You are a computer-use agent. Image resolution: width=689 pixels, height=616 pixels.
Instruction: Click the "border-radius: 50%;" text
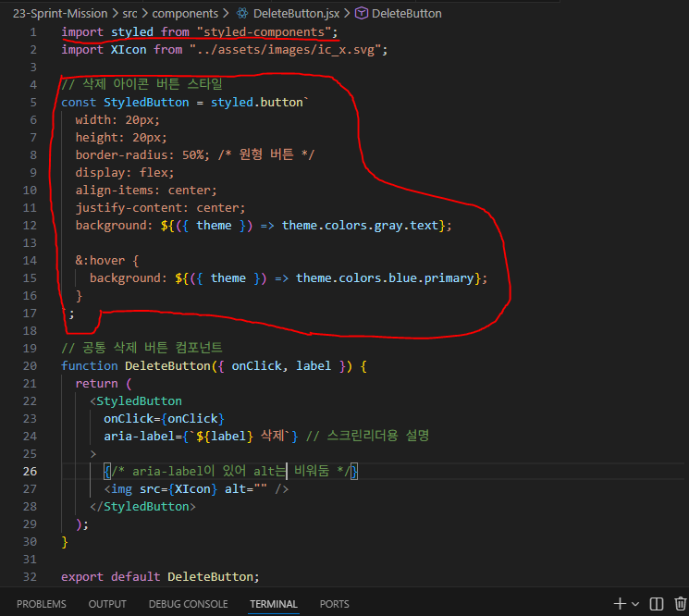pos(142,155)
